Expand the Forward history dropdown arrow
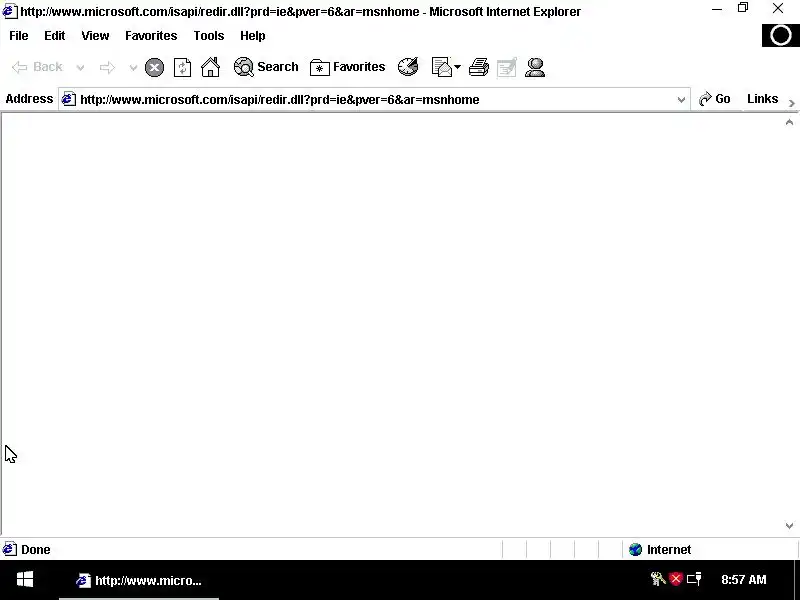 click(133, 67)
